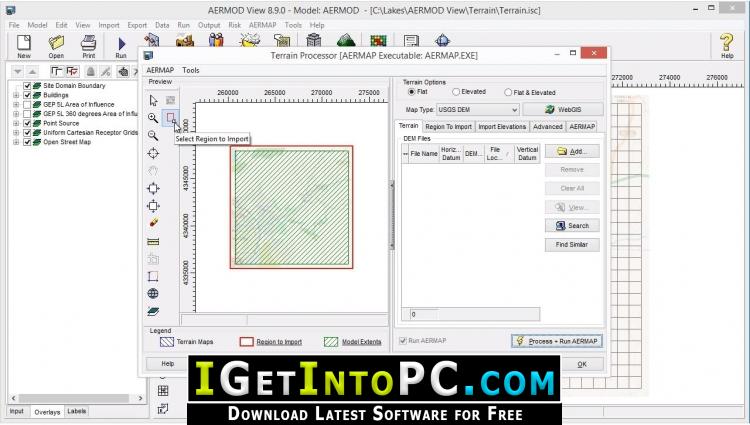Viewport: 750px width, 425px height.
Task: Uncheck the Buildings layer checkbox
Action: [27, 95]
